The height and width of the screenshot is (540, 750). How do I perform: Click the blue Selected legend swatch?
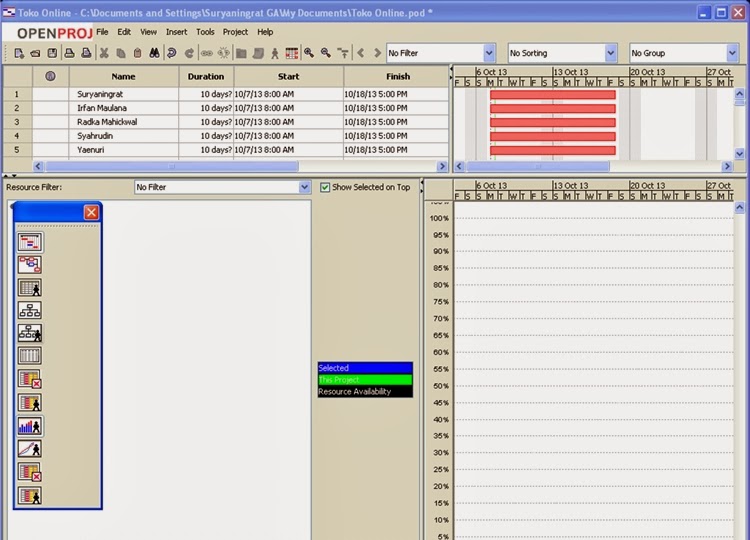365,368
